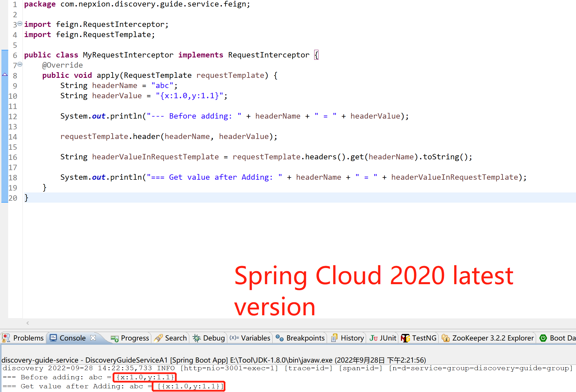Close the Console view tab
The image size is (576, 392).
93,338
